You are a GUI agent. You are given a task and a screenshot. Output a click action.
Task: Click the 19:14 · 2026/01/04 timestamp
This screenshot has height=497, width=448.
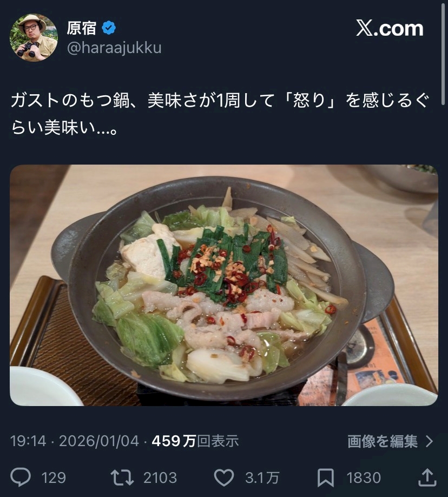[x=75, y=441]
